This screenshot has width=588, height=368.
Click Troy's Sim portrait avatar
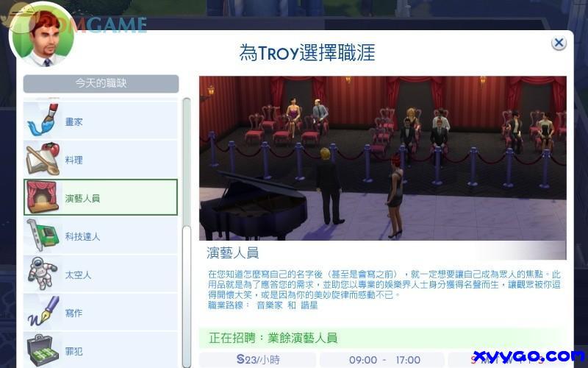(x=43, y=35)
